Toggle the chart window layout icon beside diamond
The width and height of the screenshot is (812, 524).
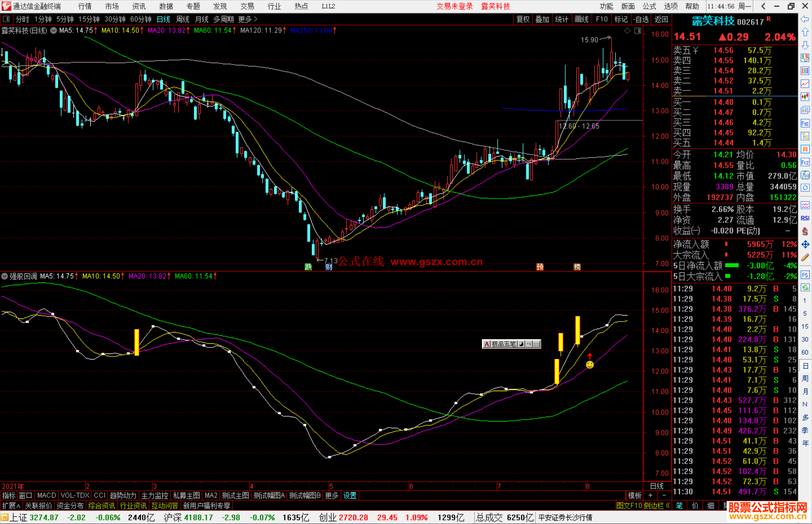coord(638,31)
